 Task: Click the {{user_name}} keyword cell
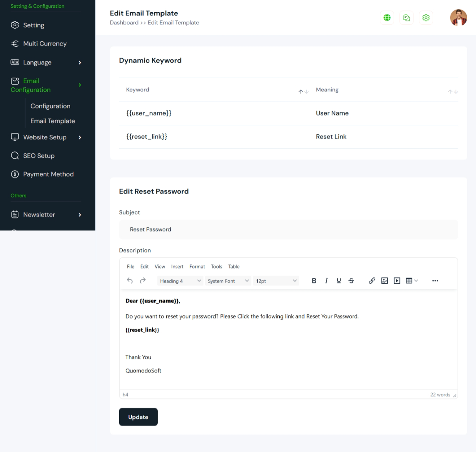[149, 113]
